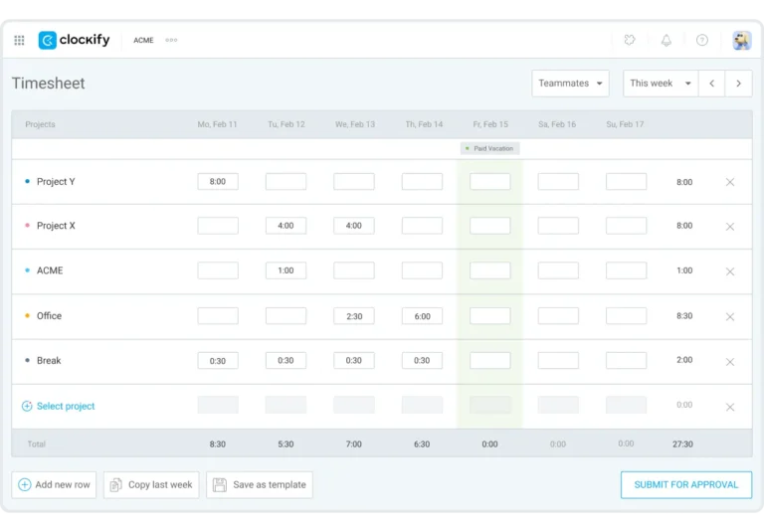Screen dimensions: 764x532
Task: Click the Projects column header
Action: point(40,124)
